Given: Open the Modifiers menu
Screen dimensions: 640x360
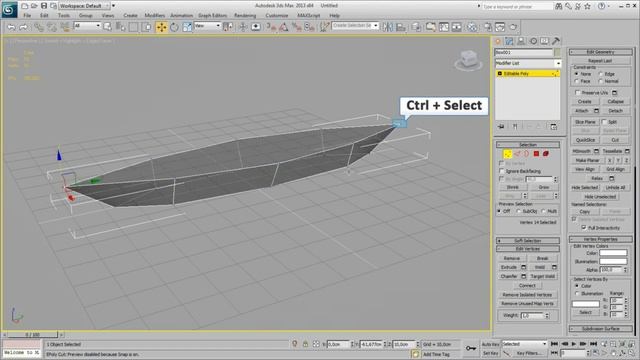Looking at the screenshot, I should point(154,16).
